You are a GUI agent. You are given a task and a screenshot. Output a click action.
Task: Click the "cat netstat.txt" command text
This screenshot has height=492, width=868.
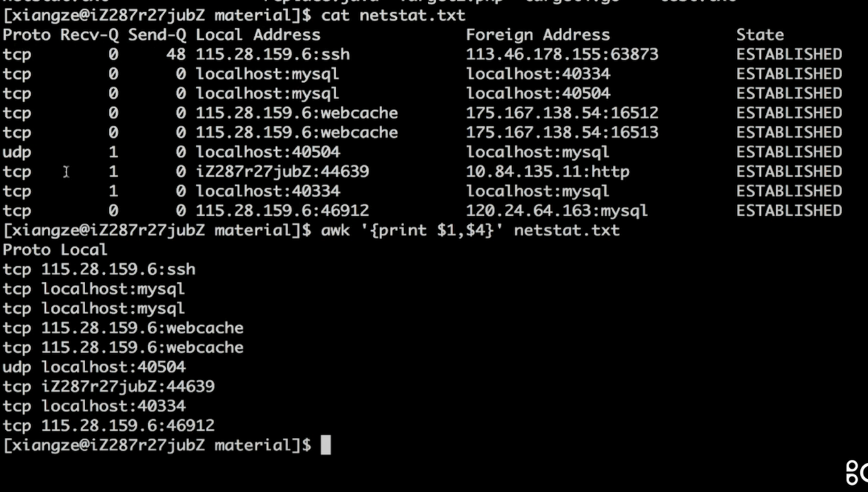point(393,15)
